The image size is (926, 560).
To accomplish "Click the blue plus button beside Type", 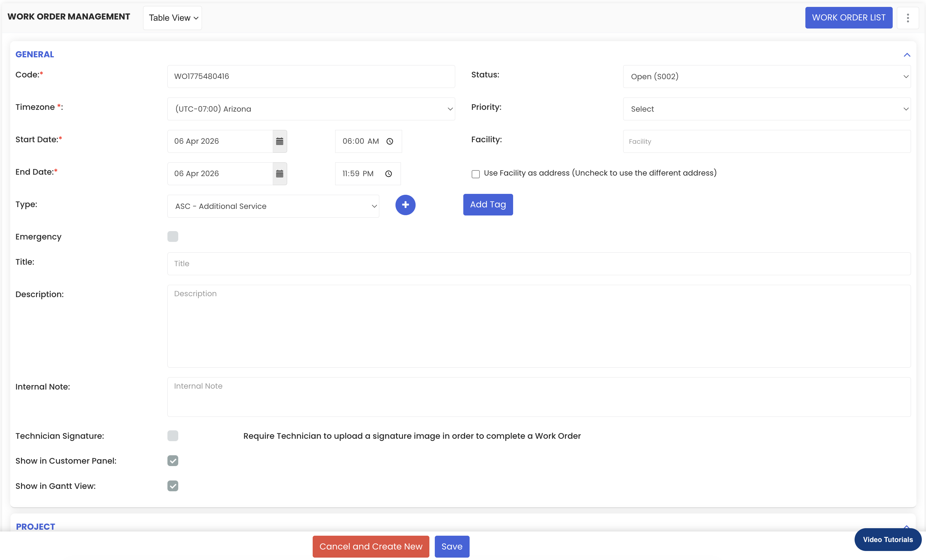I will click(x=405, y=205).
